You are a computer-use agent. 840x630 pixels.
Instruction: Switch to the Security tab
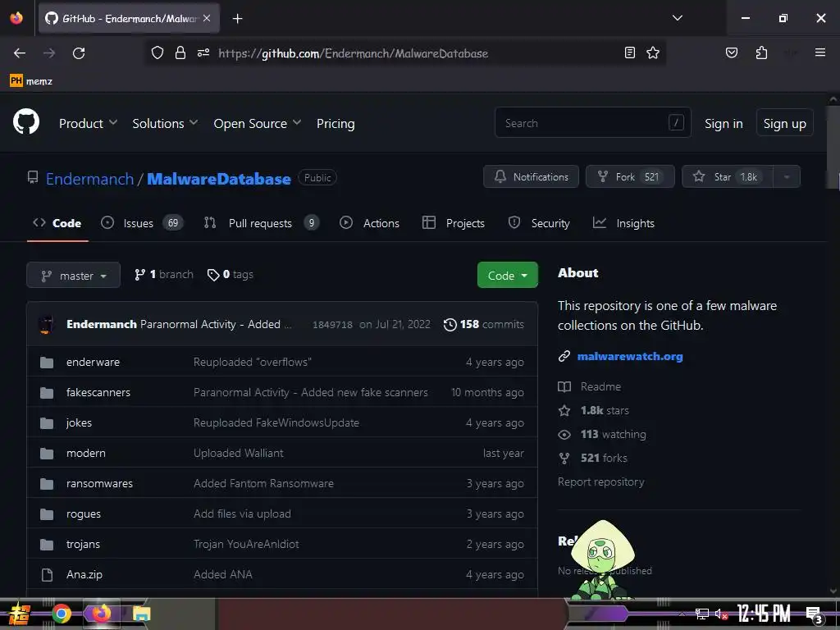pyautogui.click(x=539, y=223)
